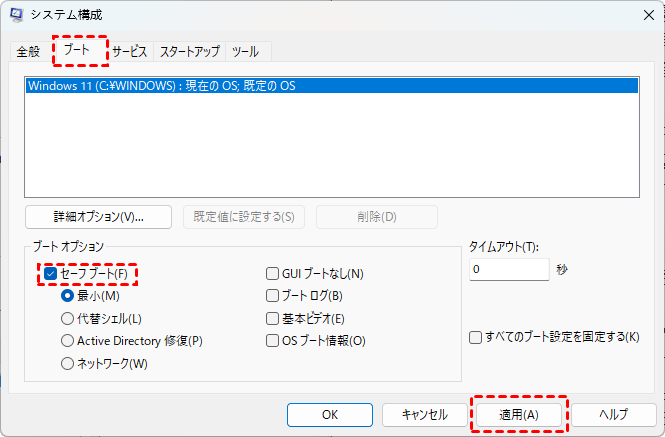Switch to the 全般 tab
This screenshot has width=665, height=437.
(x=28, y=52)
